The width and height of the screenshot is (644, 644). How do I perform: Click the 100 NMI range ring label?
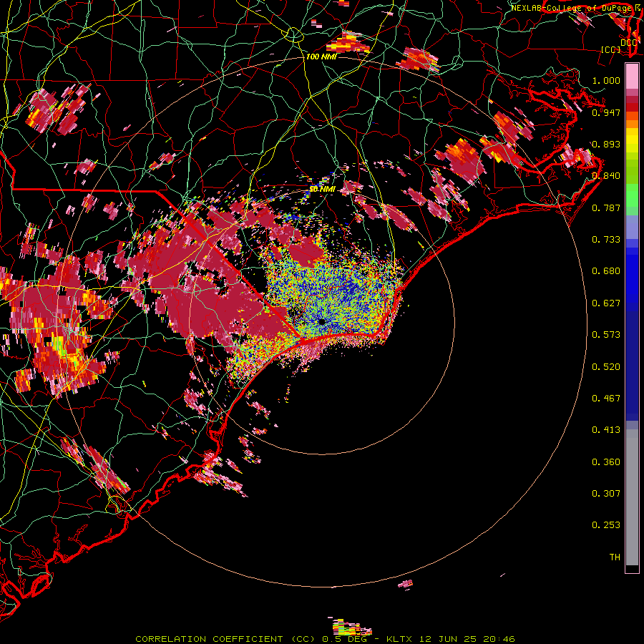[321, 57]
